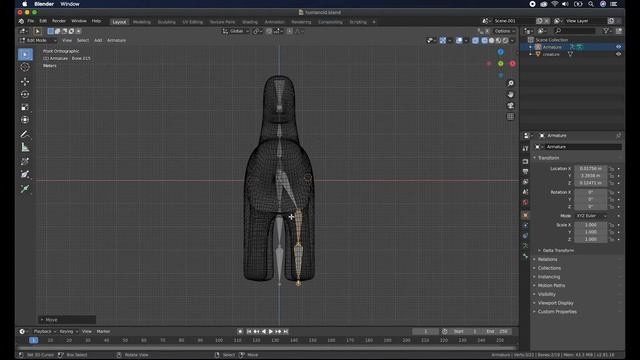Select the Scale tool
Screen dimensions: 640x360
[25, 107]
